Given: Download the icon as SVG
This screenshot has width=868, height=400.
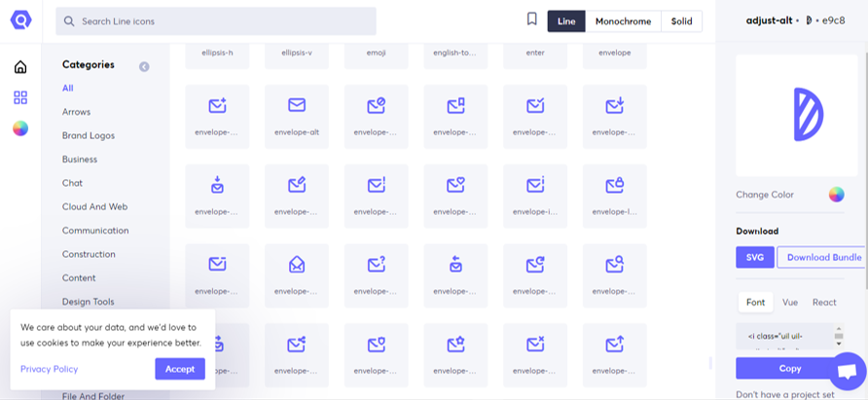Looking at the screenshot, I should [x=755, y=258].
